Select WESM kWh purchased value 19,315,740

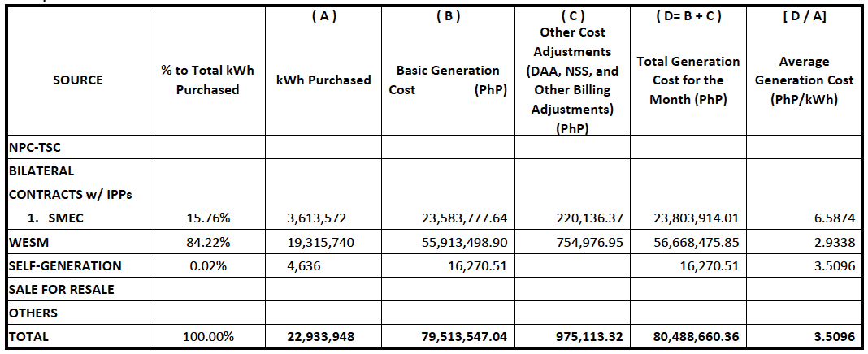321,241
